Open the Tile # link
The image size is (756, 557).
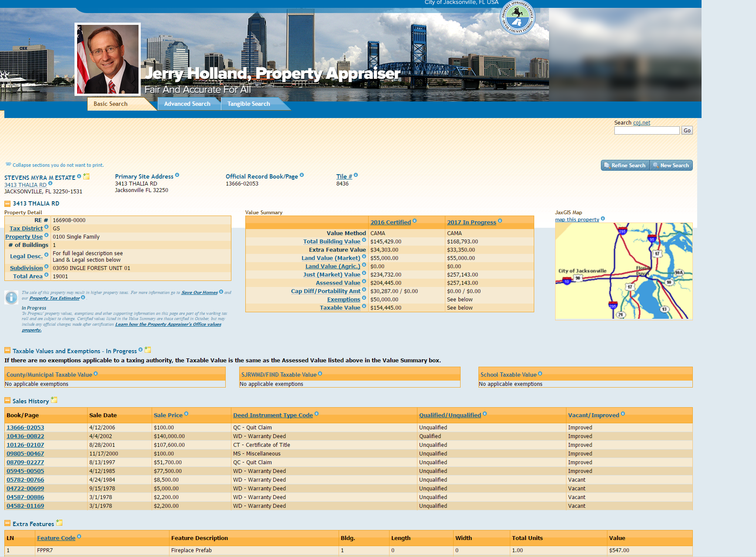[x=344, y=176]
